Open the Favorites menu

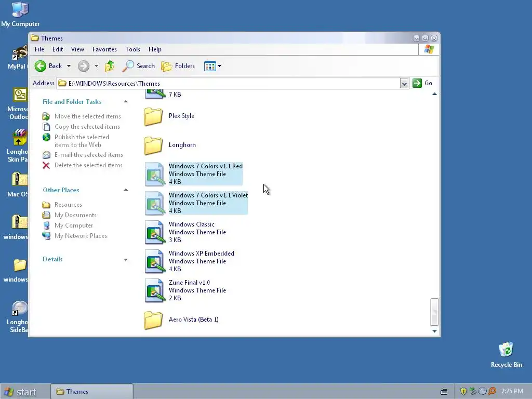104,49
